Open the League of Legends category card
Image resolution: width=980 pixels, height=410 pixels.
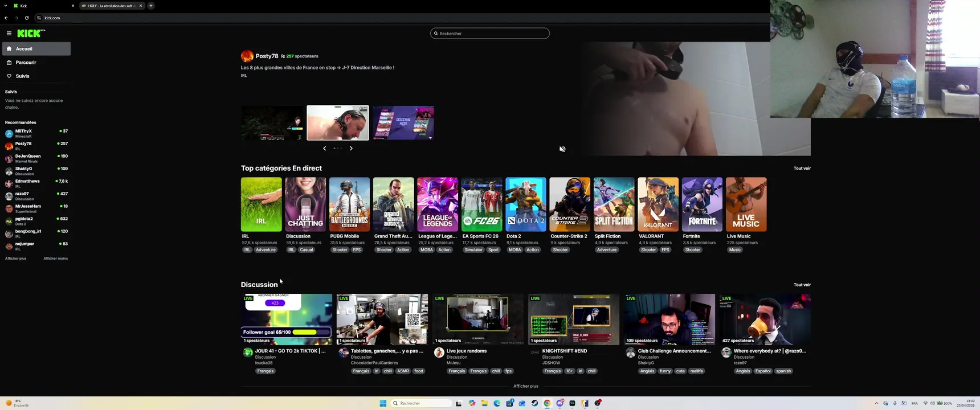coord(438,204)
